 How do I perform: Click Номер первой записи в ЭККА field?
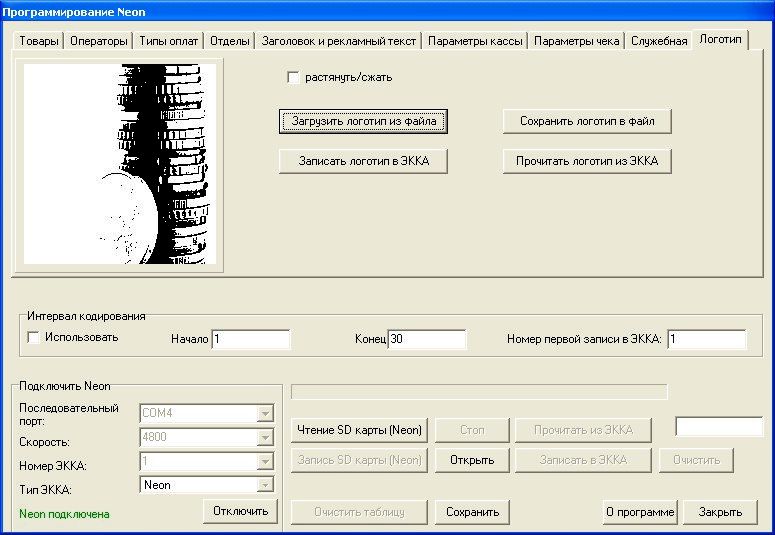click(707, 339)
